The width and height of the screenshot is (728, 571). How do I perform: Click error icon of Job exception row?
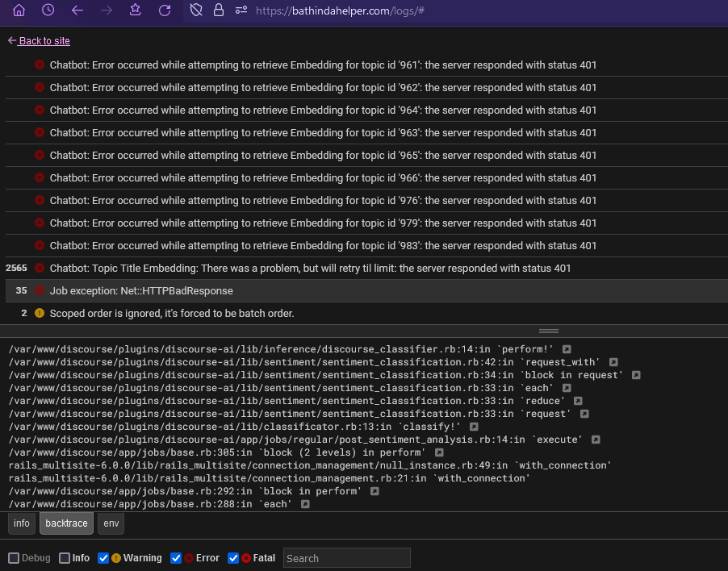[x=40, y=290]
